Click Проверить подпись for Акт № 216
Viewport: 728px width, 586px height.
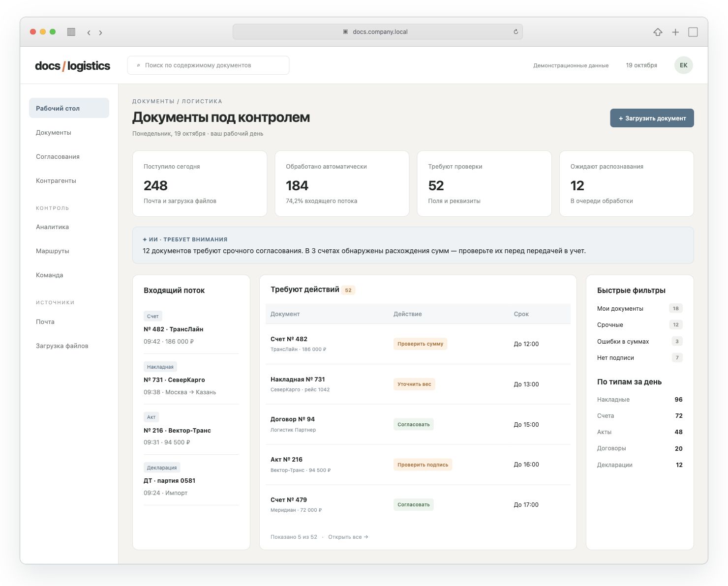click(x=423, y=465)
